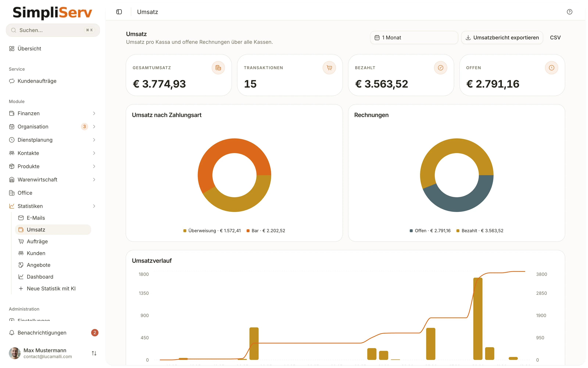Click the plus icon for Neue Statistik
The image size is (588, 368).
pyautogui.click(x=21, y=289)
